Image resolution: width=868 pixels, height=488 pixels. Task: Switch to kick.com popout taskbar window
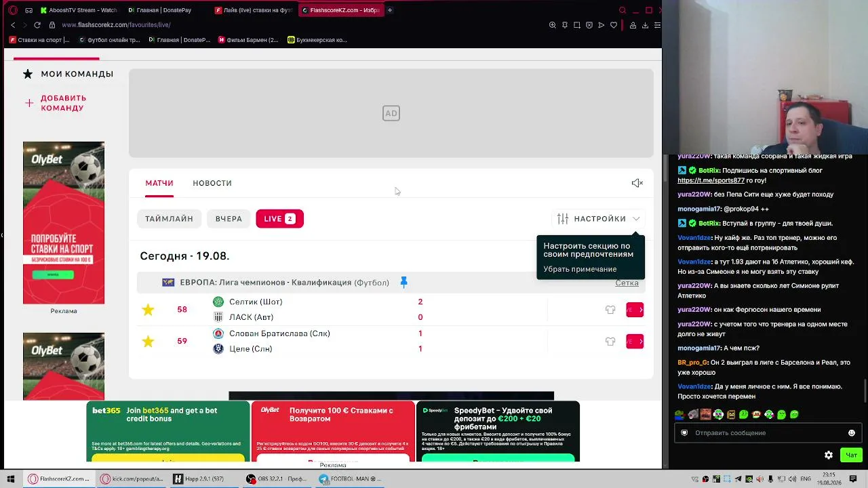click(132, 479)
